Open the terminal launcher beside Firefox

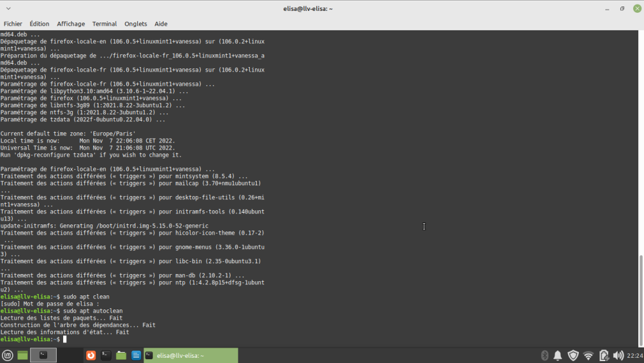pyautogui.click(x=106, y=355)
